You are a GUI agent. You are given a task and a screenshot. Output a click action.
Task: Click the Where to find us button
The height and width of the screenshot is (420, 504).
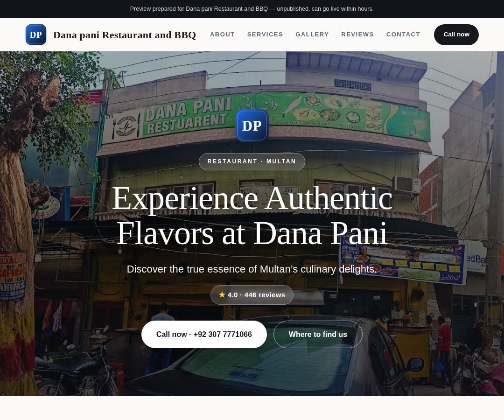click(318, 334)
